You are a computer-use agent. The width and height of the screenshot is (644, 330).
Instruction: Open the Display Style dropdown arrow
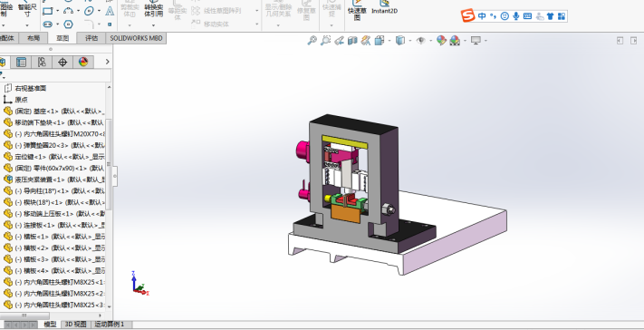pyautogui.click(x=410, y=41)
